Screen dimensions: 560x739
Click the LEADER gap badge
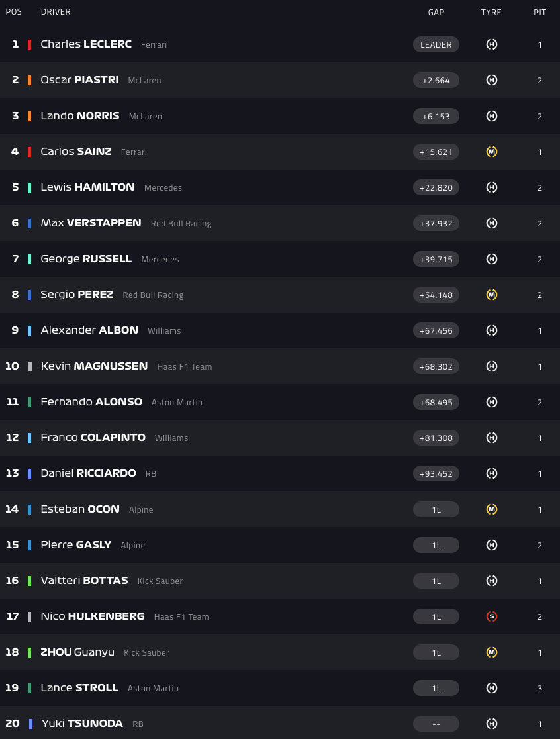point(436,44)
